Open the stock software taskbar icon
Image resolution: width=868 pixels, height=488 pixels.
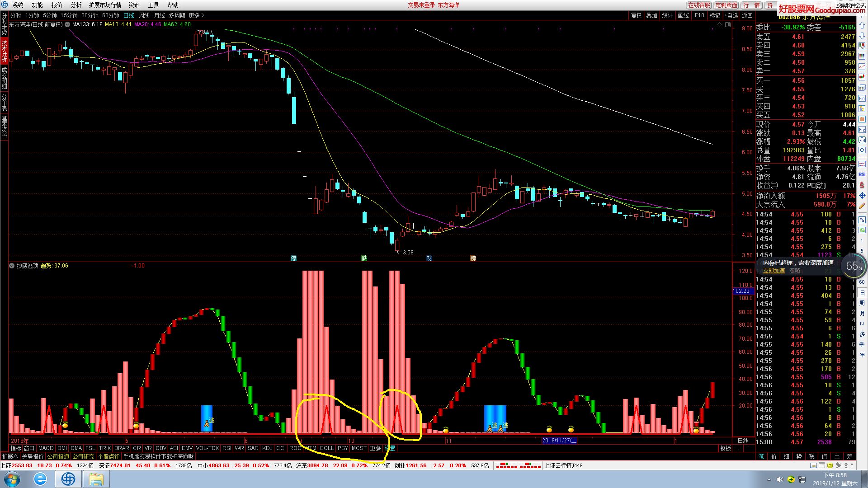pos(68,479)
